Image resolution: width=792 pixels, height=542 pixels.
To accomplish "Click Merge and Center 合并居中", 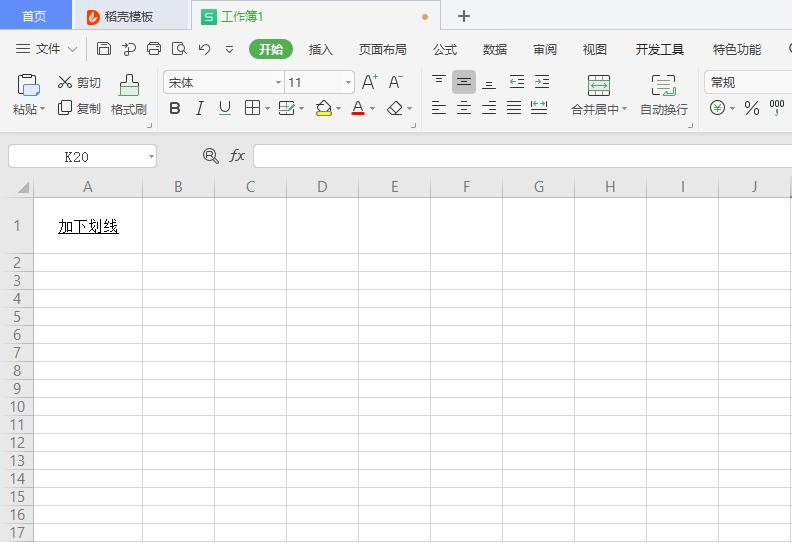I will (599, 95).
